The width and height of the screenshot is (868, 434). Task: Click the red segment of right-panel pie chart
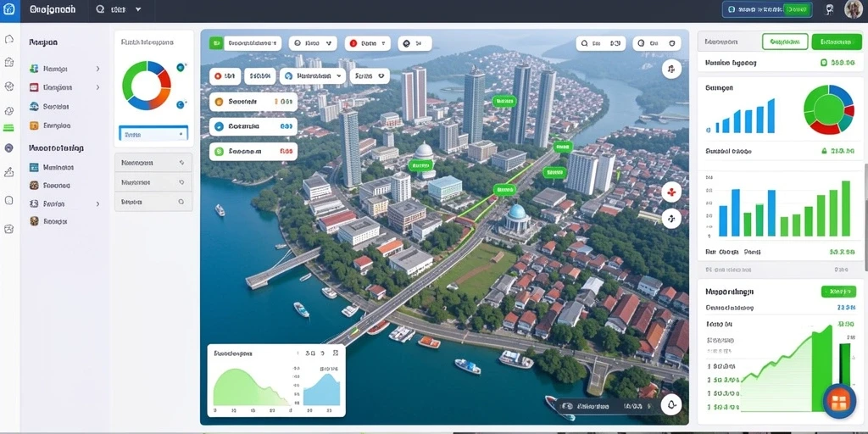pyautogui.click(x=826, y=128)
